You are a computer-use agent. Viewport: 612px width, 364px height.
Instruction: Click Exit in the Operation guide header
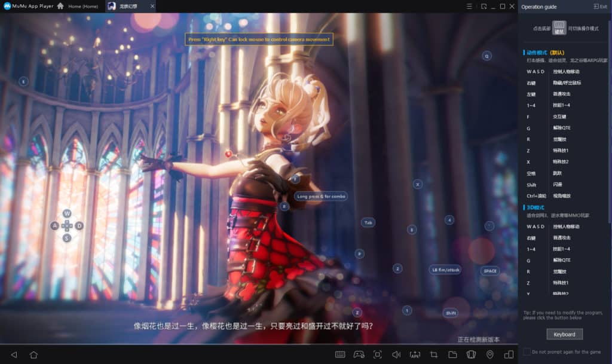pyautogui.click(x=600, y=7)
